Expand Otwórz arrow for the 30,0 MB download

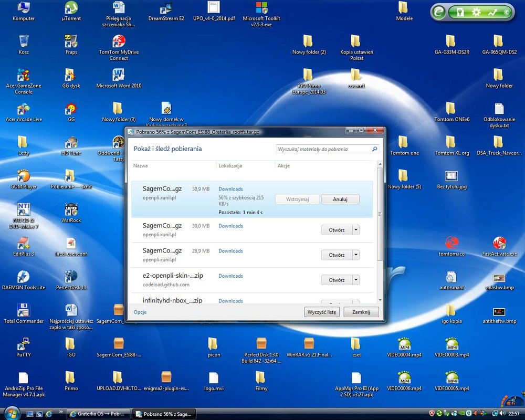[x=356, y=230]
